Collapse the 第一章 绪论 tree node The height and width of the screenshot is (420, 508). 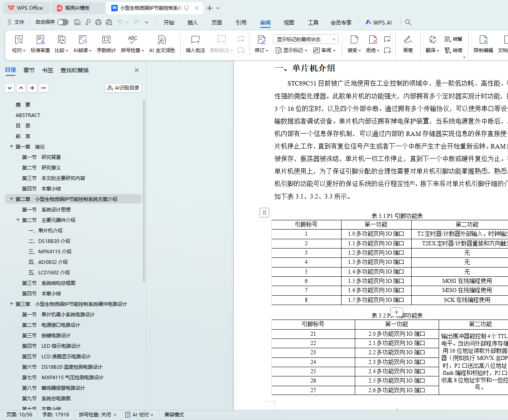11,147
